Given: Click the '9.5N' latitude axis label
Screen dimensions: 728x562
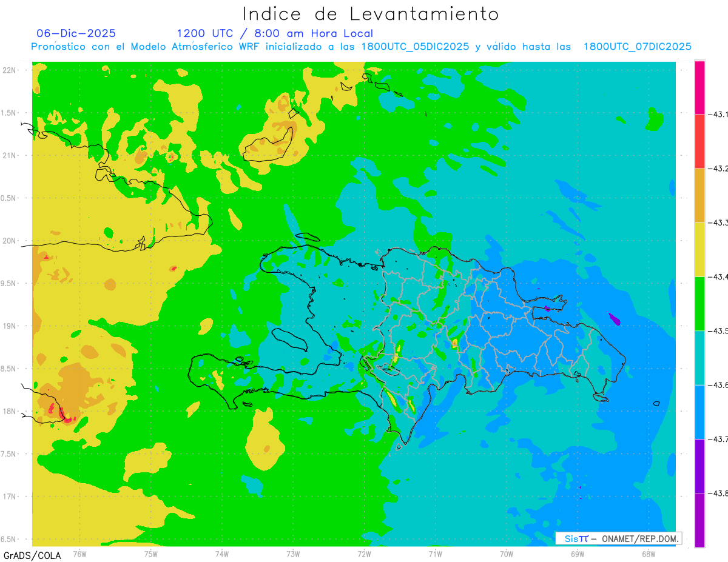Looking at the screenshot, I should (x=8, y=284).
